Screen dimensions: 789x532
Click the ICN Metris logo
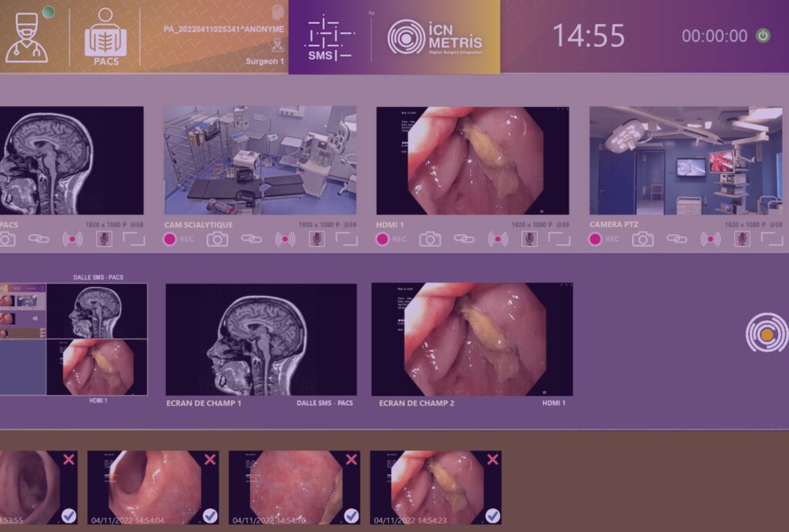[x=435, y=37]
